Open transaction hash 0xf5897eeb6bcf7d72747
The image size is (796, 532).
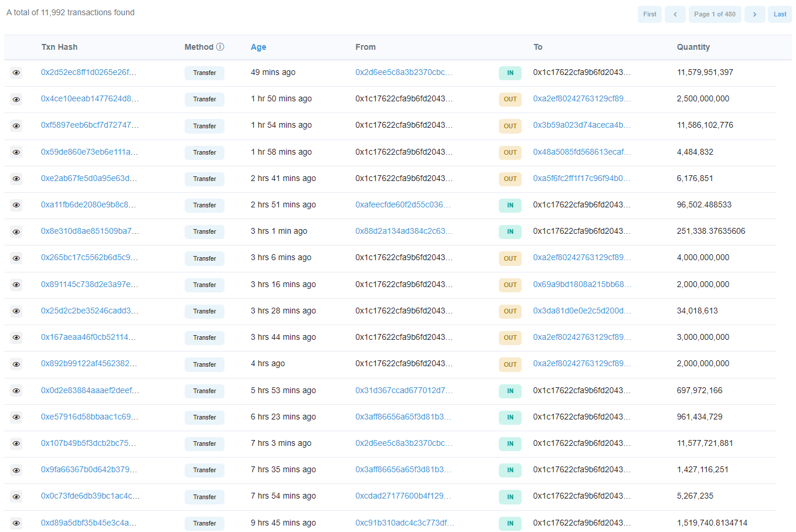coord(90,125)
